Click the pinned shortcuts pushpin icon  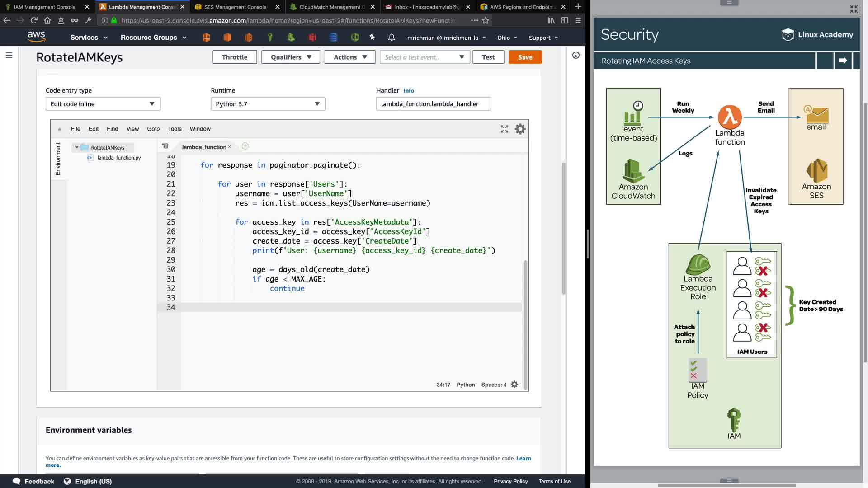click(x=372, y=38)
